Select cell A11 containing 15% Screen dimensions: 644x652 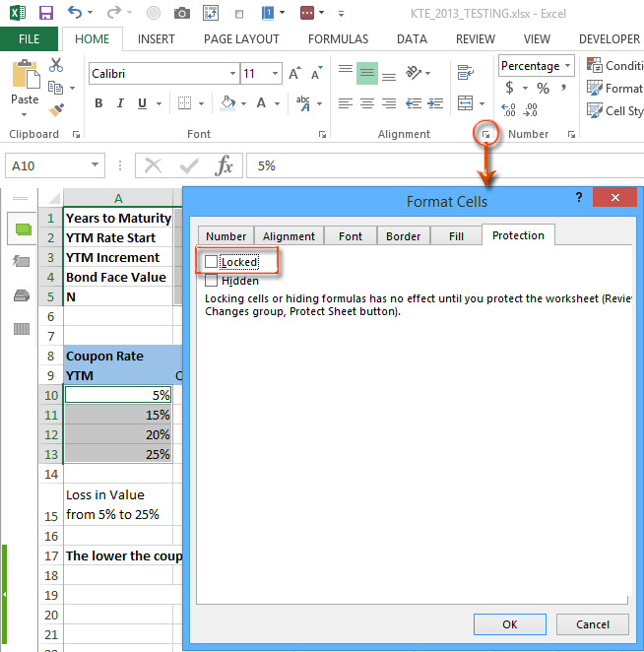(x=118, y=415)
